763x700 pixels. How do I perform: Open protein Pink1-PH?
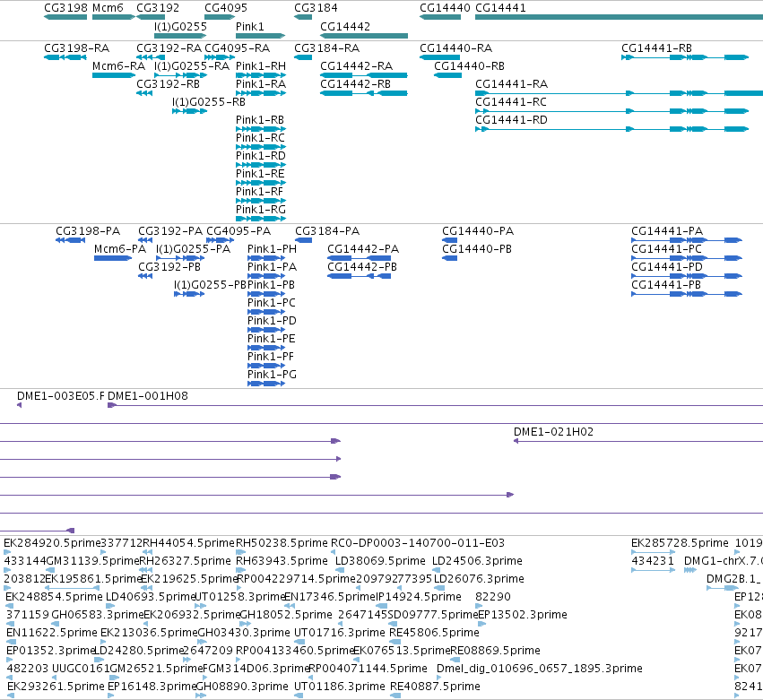pyautogui.click(x=272, y=248)
